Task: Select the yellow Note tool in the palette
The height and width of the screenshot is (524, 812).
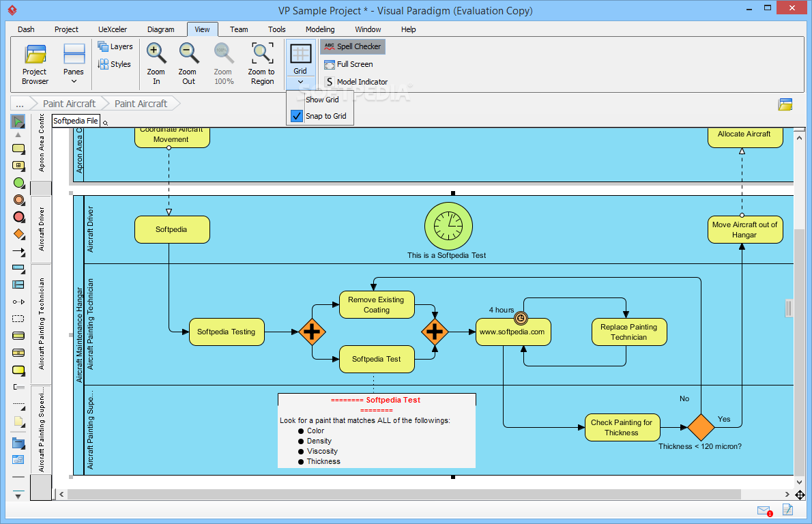Action: coord(18,422)
